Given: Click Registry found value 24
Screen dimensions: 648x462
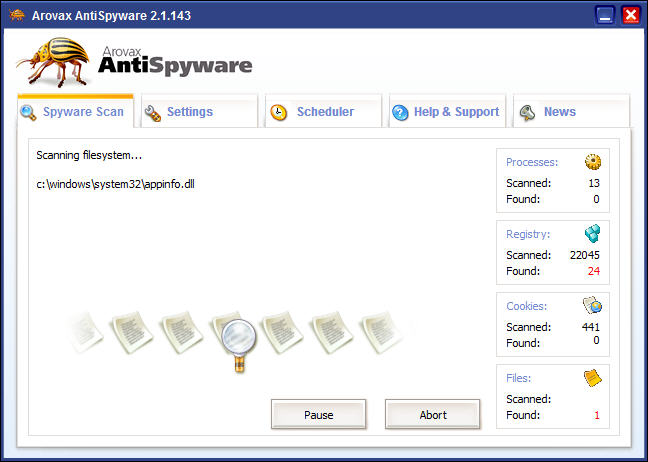Looking at the screenshot, I should click(x=593, y=271).
